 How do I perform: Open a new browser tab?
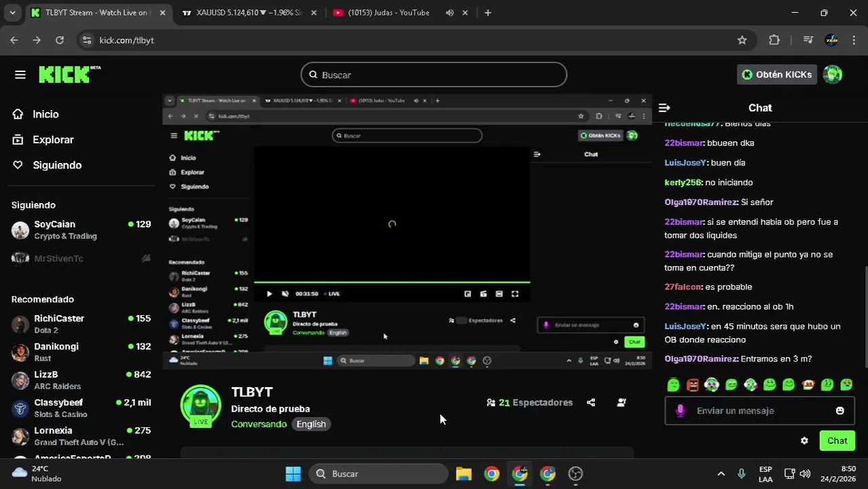(x=488, y=12)
